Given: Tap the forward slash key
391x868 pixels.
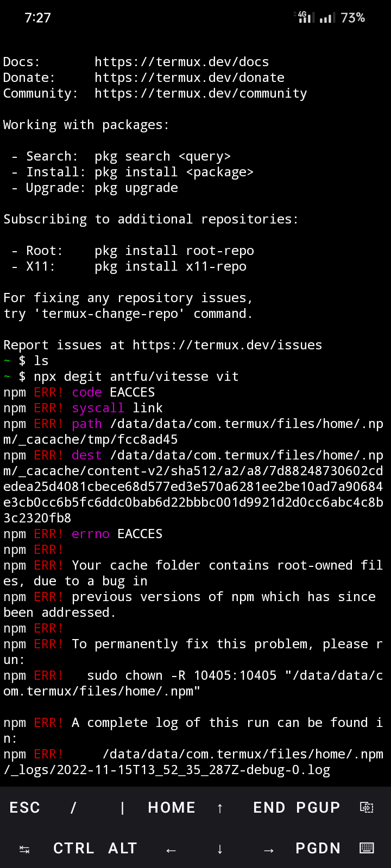Looking at the screenshot, I should tap(73, 808).
